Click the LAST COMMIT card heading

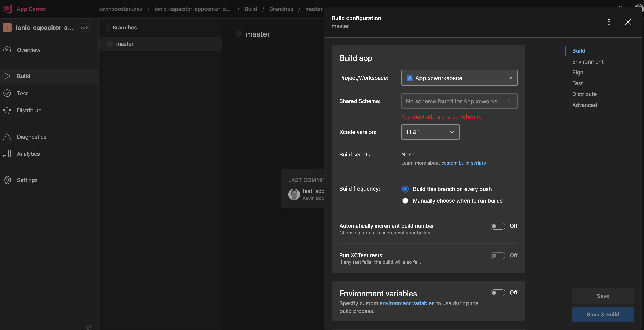coord(306,180)
